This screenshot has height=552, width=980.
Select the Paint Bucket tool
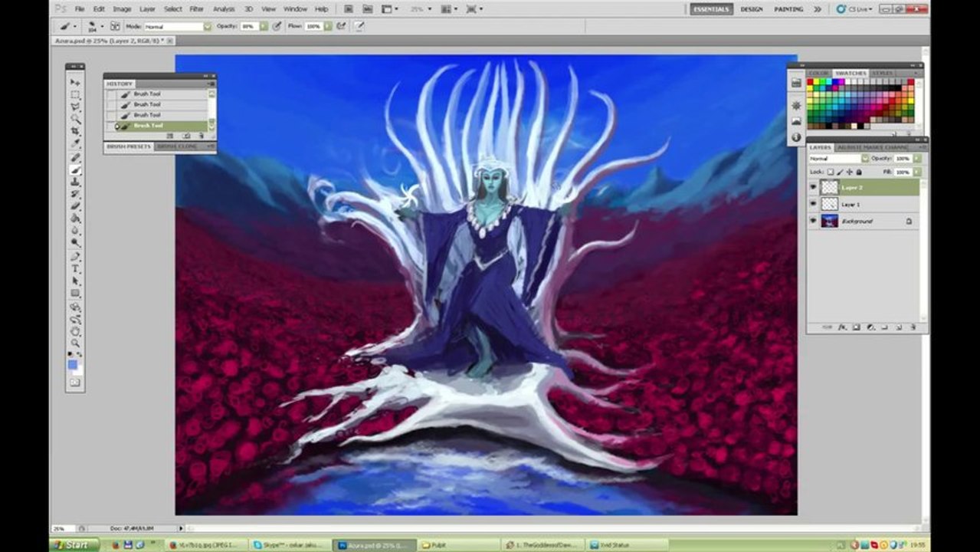[x=75, y=219]
